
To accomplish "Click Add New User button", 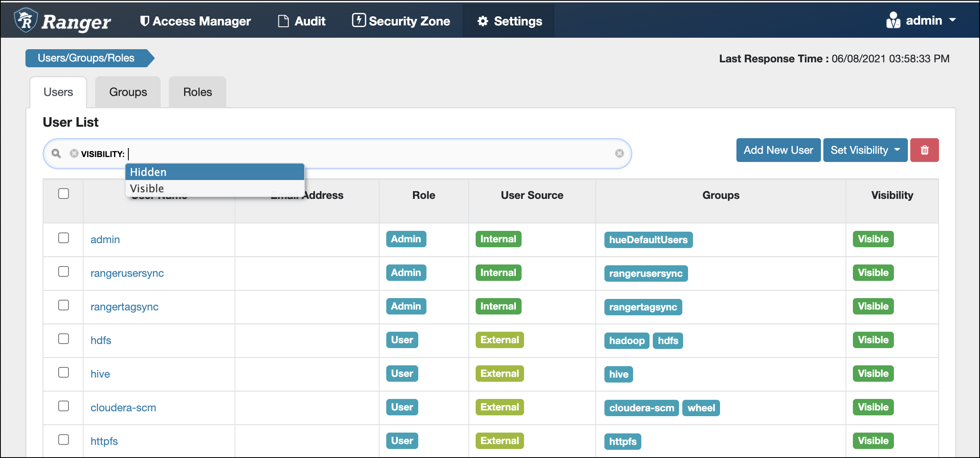I will (x=778, y=150).
